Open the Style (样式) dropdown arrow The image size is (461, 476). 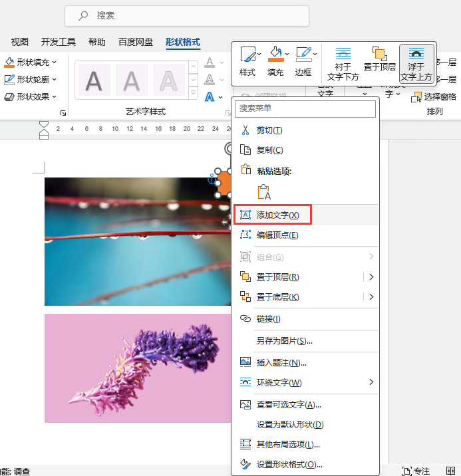[259, 55]
